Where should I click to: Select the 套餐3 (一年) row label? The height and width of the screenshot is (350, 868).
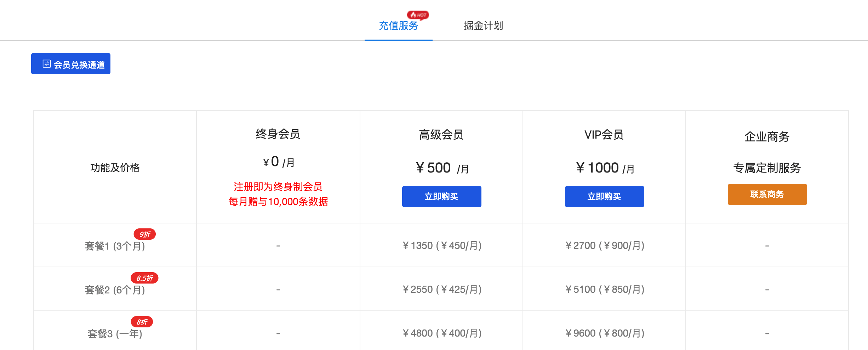point(115,334)
